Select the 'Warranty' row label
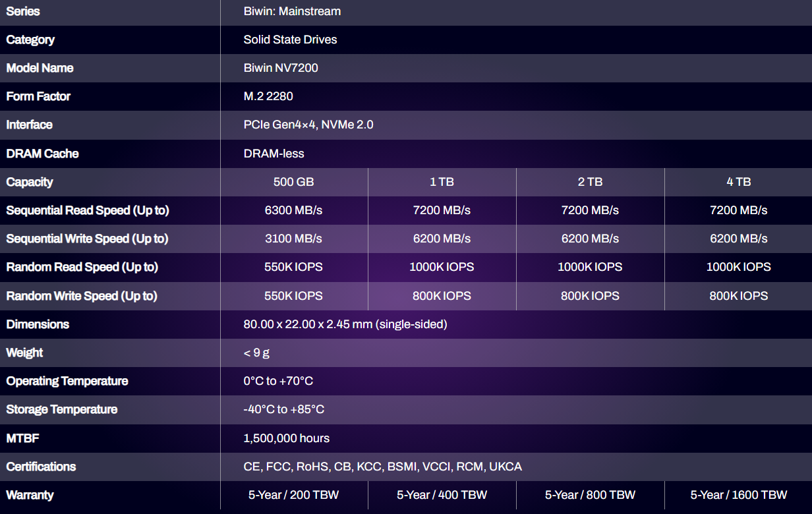The image size is (812, 514). pos(30,495)
